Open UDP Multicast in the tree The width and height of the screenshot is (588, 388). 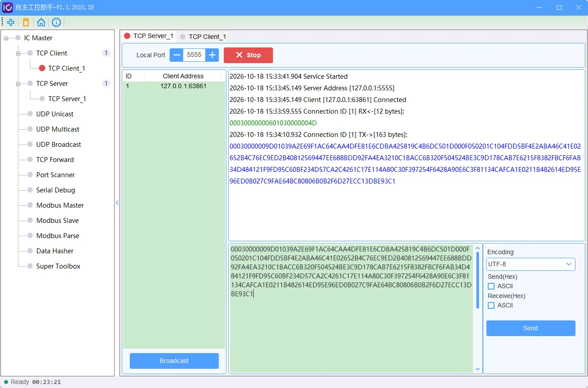click(58, 129)
